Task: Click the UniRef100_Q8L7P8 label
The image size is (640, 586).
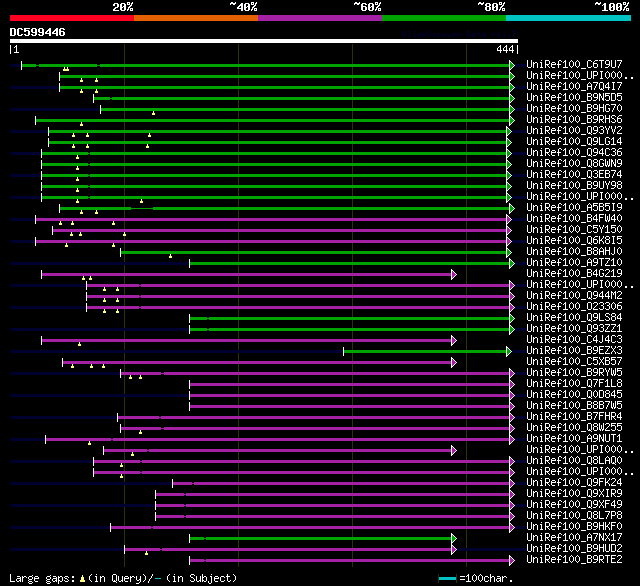Action: pyautogui.click(x=574, y=515)
